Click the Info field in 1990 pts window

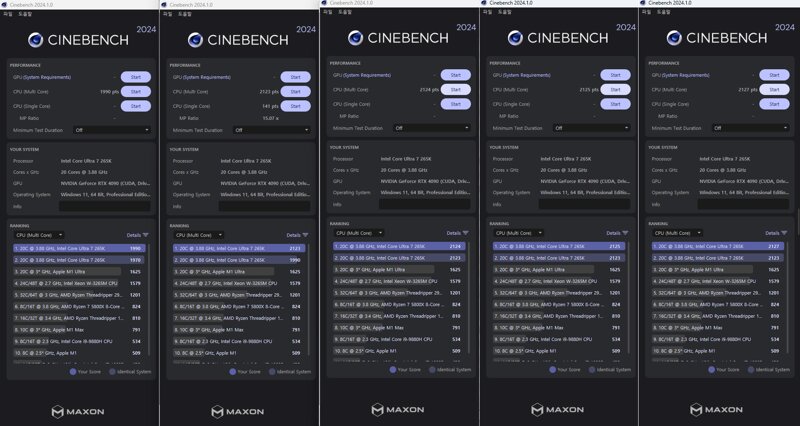[105, 206]
